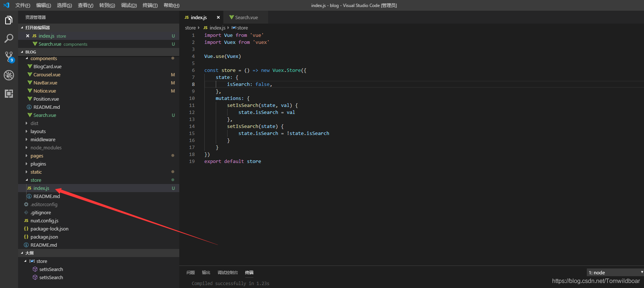
Task: Open package-lock.json file
Action: click(x=99, y=229)
